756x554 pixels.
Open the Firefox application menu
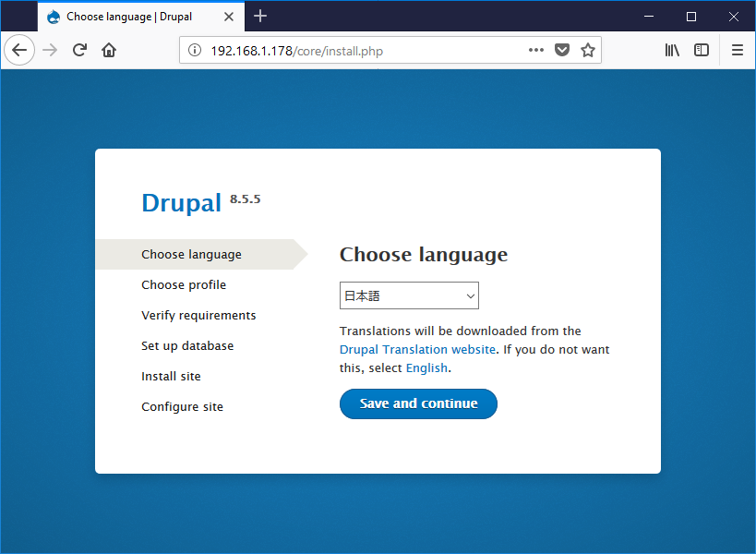(x=737, y=50)
